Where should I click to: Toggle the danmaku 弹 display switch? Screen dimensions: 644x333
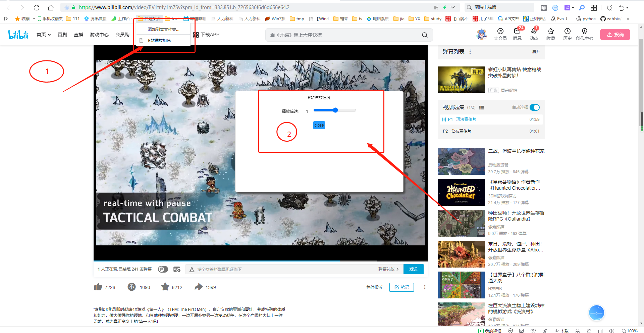[x=163, y=269]
